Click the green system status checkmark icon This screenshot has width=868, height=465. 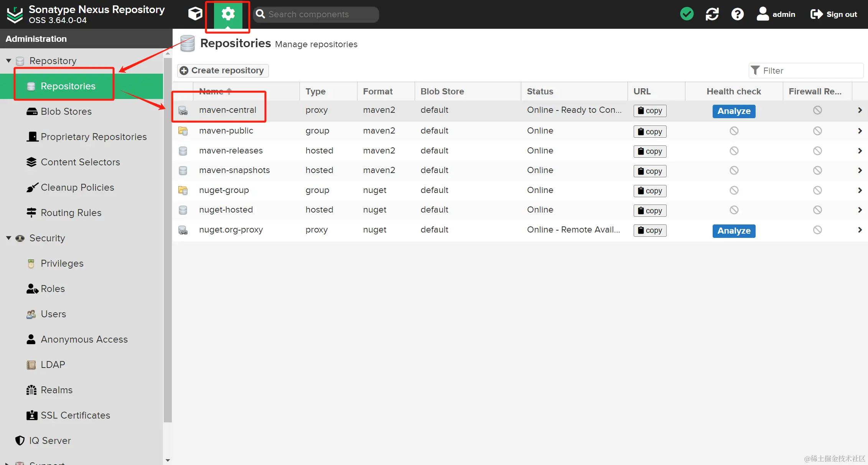coord(687,14)
